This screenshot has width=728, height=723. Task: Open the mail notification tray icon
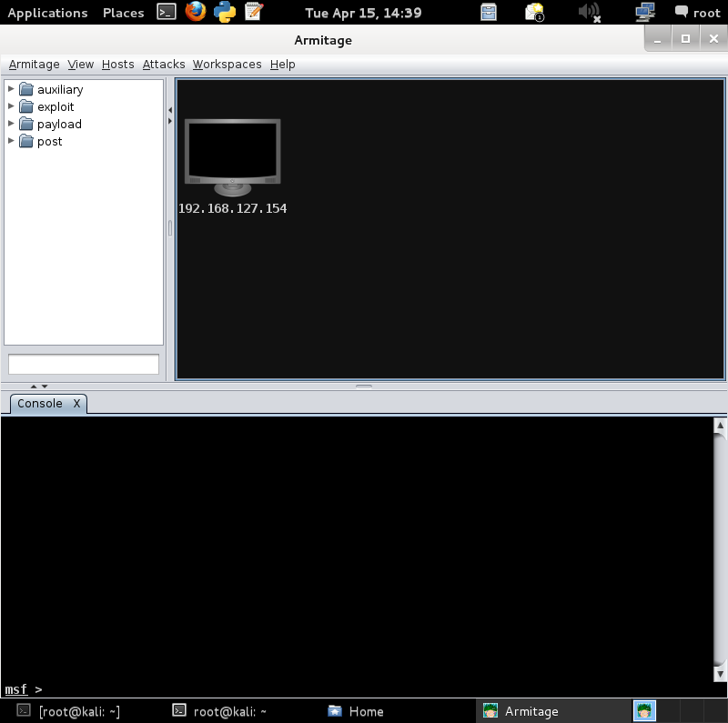click(x=534, y=12)
